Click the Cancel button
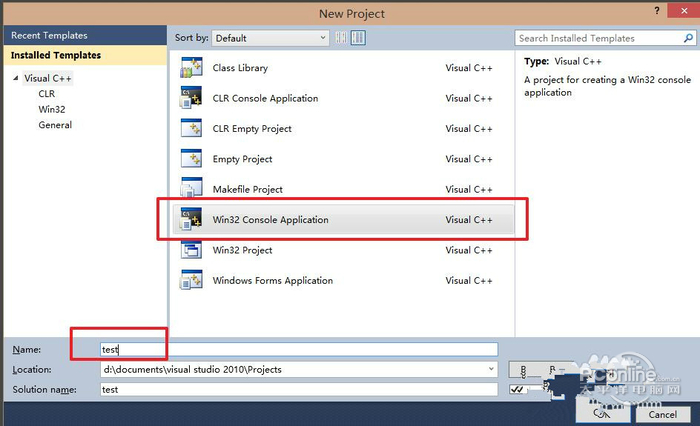This screenshot has height=426, width=700. click(x=662, y=414)
